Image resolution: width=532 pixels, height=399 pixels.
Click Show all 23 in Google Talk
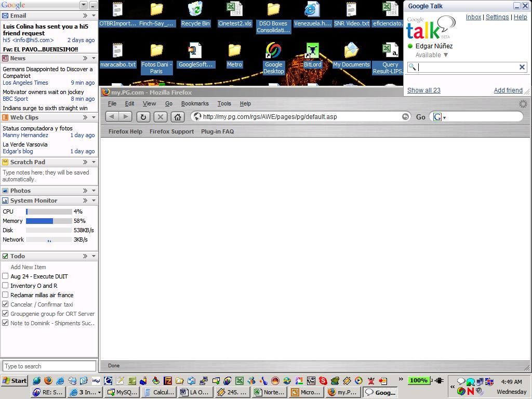click(x=424, y=90)
